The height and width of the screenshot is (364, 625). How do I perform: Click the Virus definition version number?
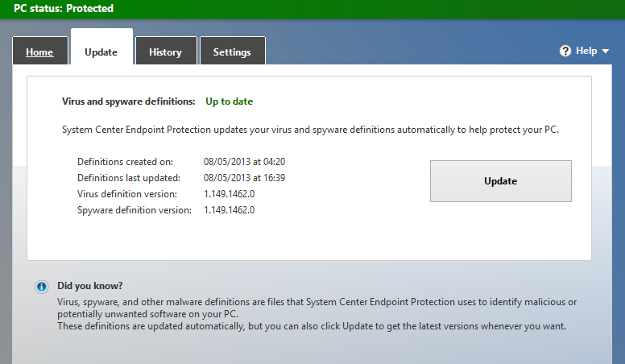(x=230, y=193)
